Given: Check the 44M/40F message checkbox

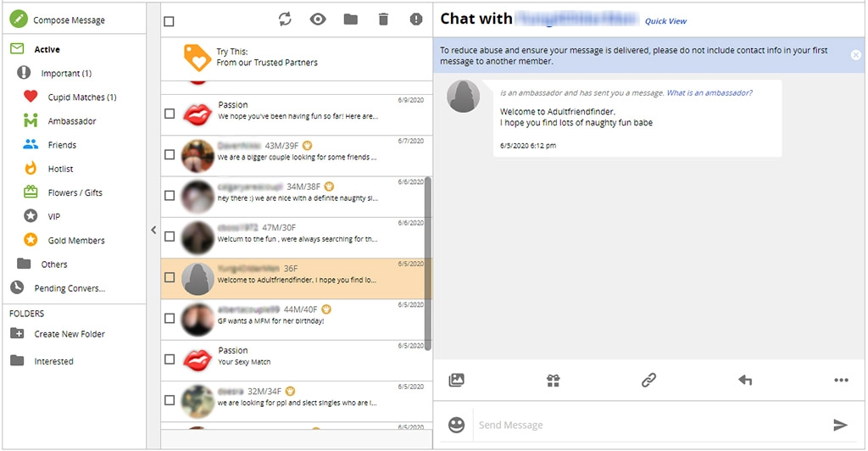Looking at the screenshot, I should (170, 318).
